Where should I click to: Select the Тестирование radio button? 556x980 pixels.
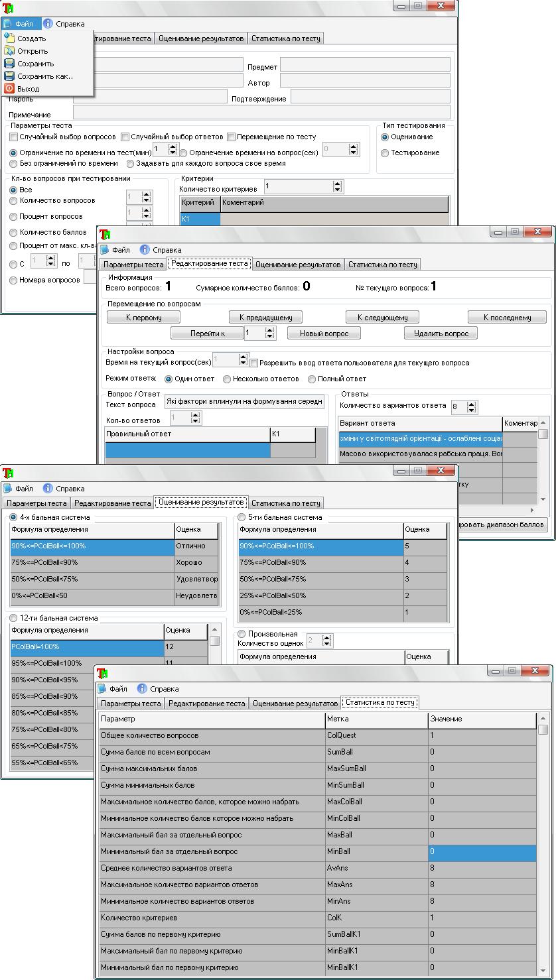pos(385,153)
